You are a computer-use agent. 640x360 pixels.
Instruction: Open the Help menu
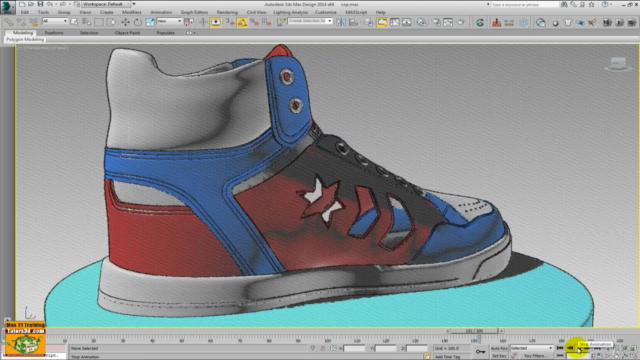[380, 12]
